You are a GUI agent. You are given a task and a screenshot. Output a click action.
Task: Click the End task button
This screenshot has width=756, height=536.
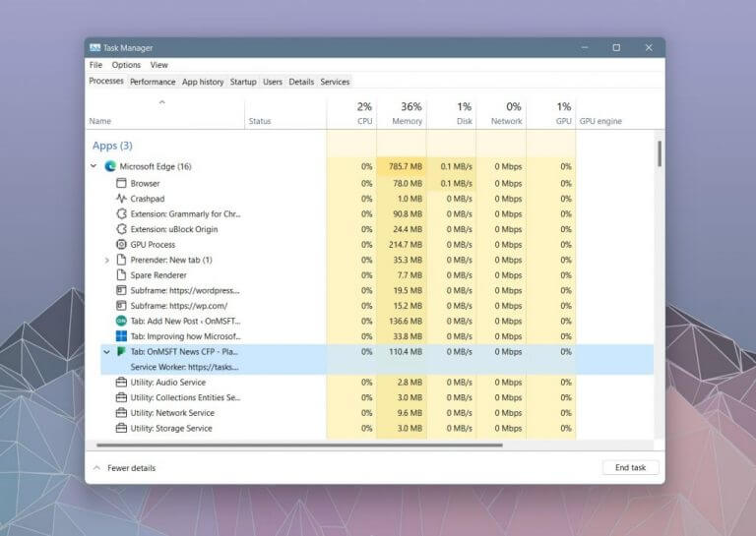630,467
